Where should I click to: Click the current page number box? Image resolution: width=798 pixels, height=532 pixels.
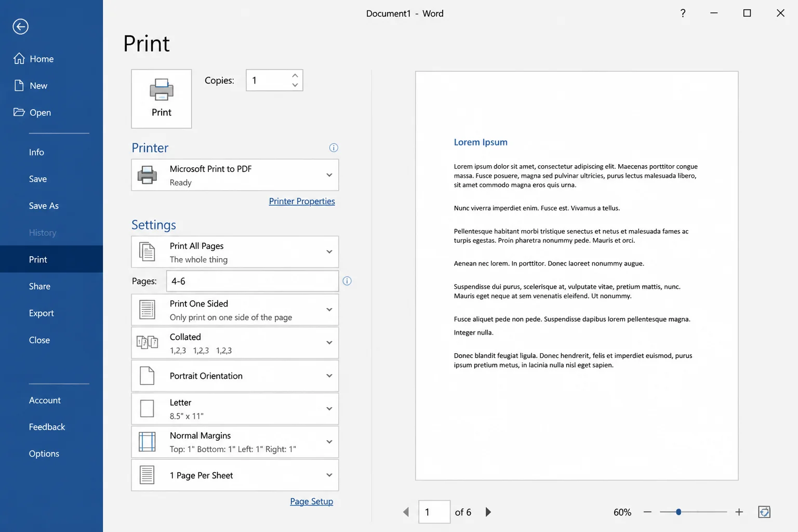[x=434, y=512]
